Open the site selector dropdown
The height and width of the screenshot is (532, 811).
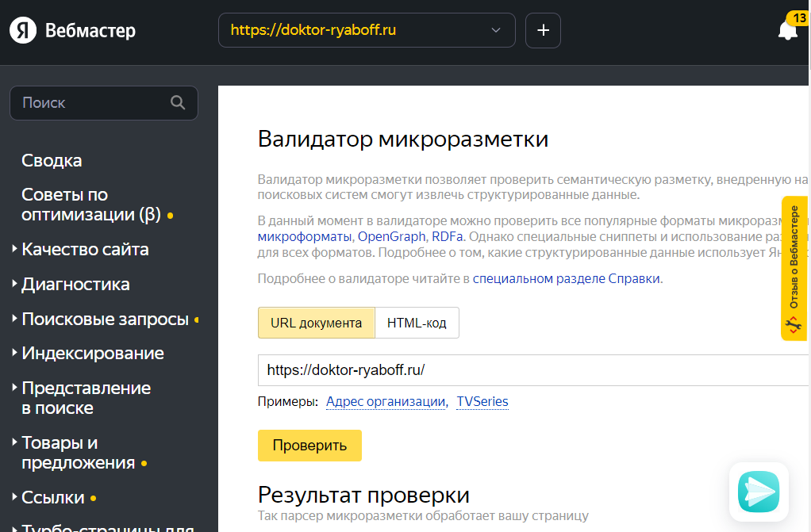coord(367,31)
